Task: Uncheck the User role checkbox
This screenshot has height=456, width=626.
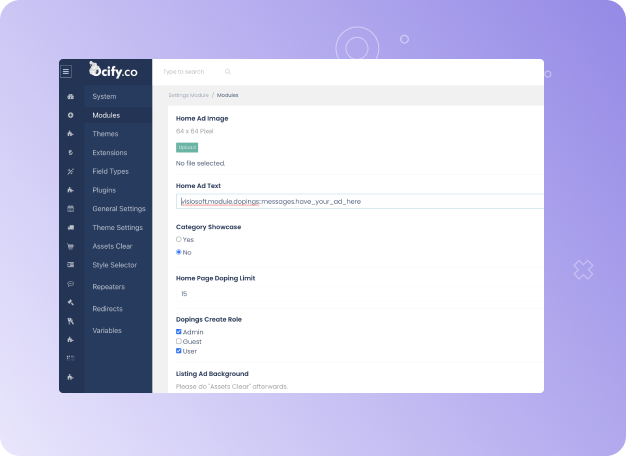Action: [x=179, y=351]
